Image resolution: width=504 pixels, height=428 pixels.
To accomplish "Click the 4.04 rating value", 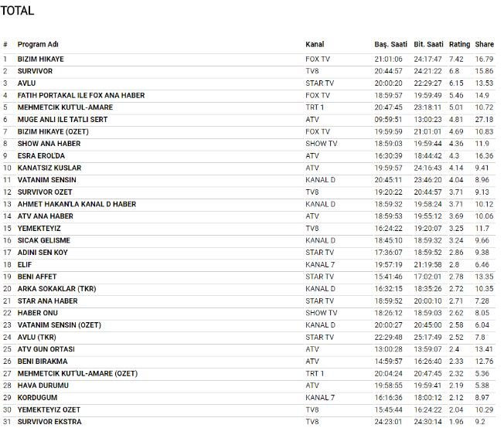I will coord(456,180).
